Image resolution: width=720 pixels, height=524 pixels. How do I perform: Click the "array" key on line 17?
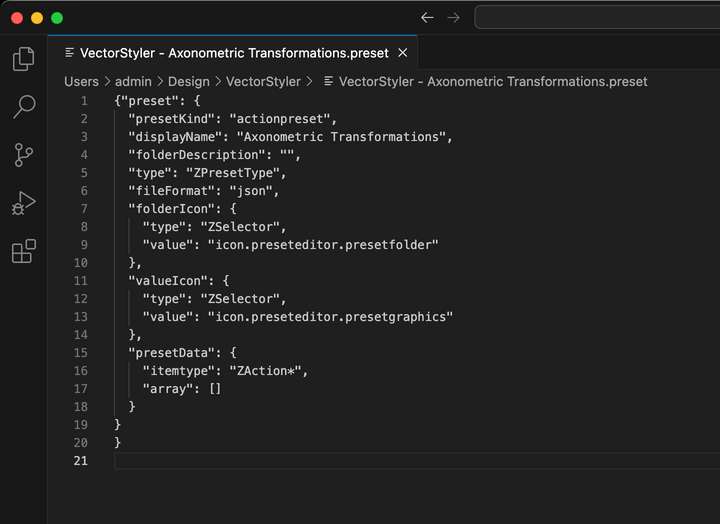pos(168,389)
